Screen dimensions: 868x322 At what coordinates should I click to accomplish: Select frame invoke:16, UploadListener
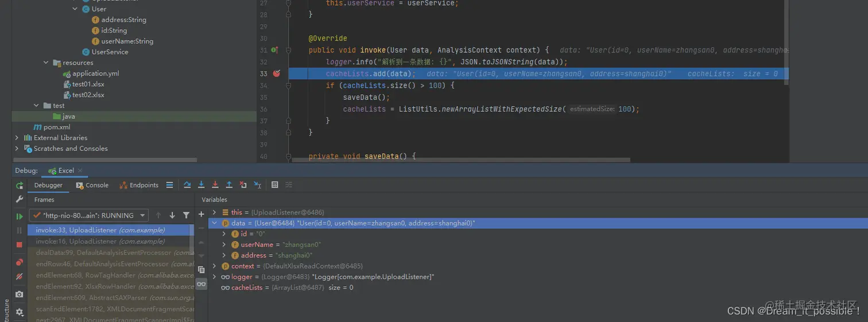click(x=107, y=242)
